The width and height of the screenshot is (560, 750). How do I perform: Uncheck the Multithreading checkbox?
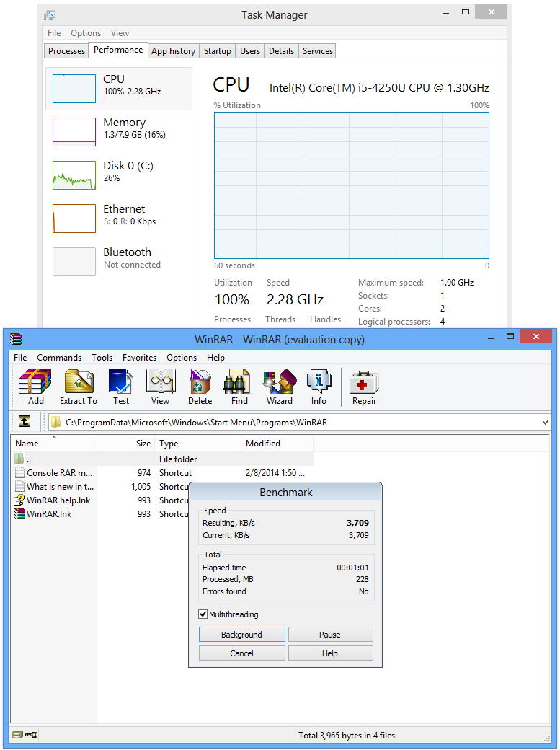click(x=203, y=614)
